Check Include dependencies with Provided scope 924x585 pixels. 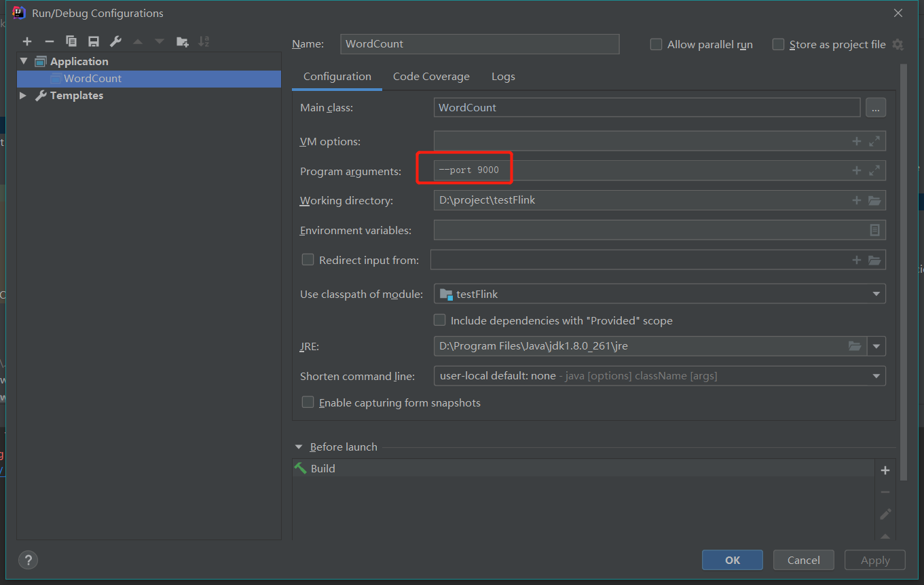click(439, 320)
